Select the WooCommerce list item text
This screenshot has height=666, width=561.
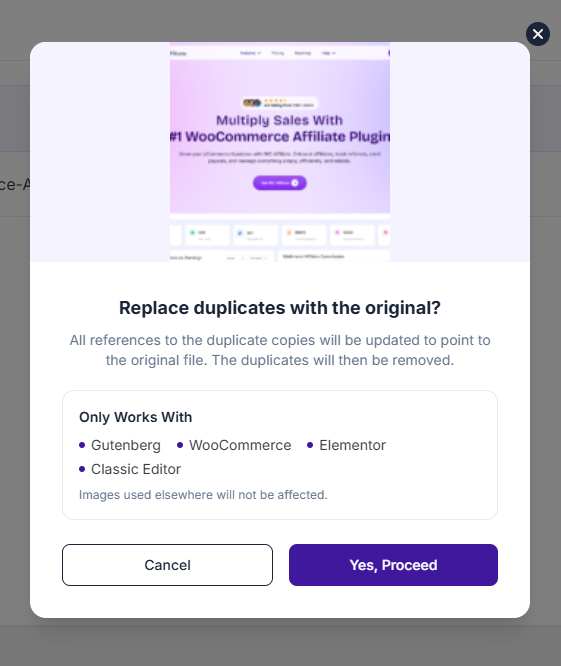point(240,445)
